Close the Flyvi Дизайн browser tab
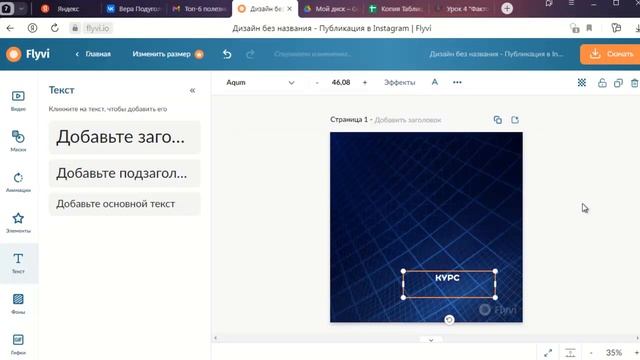The height and width of the screenshot is (360, 640). pos(289,9)
